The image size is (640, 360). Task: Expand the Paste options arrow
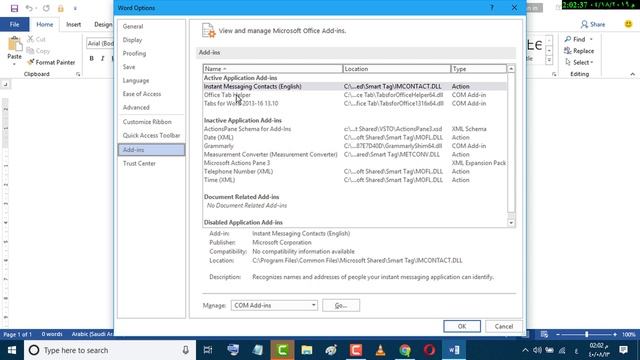coord(14,64)
